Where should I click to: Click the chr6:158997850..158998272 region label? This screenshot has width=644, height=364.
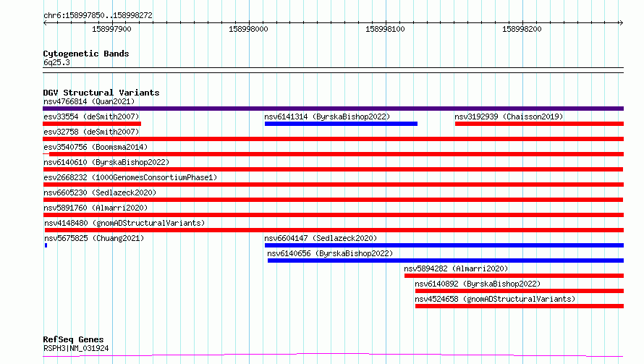coord(98,16)
